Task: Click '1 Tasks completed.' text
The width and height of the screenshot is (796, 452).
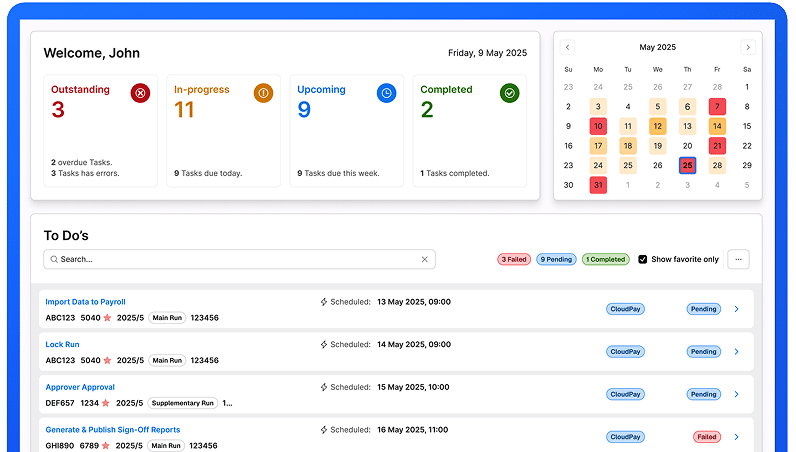Action: [455, 173]
